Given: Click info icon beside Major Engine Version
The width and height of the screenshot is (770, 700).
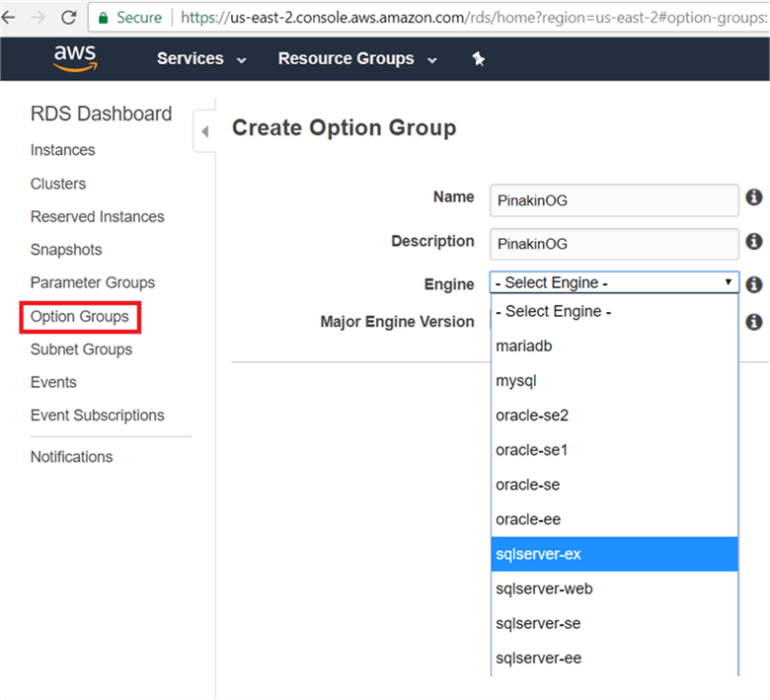Looking at the screenshot, I should tap(754, 322).
